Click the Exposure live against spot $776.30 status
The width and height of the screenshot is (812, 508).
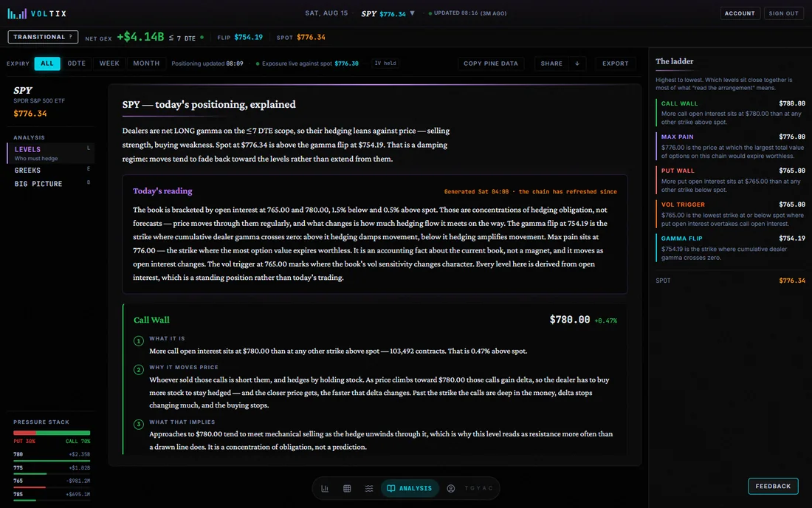point(307,63)
